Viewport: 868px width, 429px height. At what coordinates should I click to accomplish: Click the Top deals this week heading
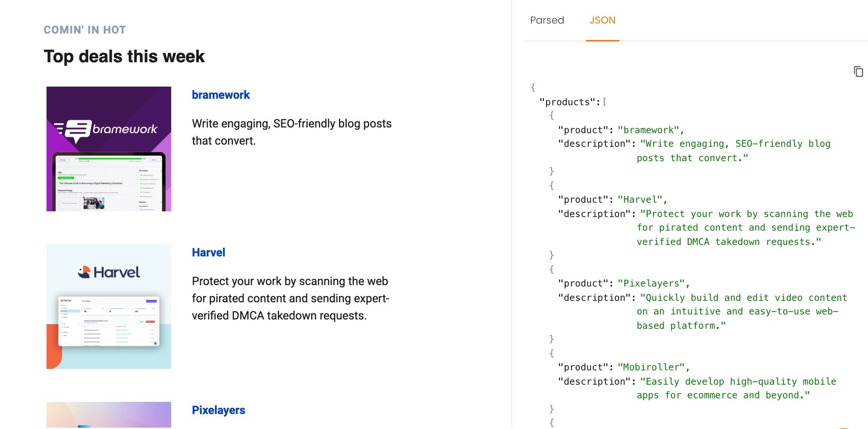[x=124, y=56]
